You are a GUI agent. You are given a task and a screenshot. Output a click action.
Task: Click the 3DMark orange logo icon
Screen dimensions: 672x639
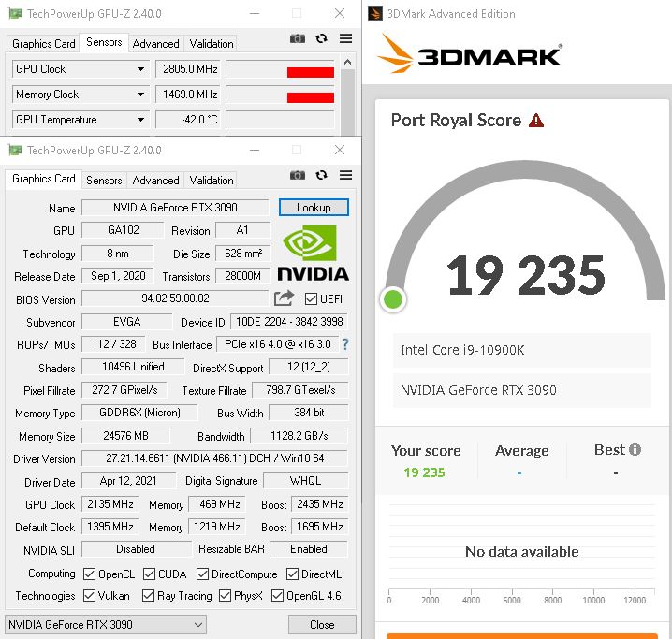pyautogui.click(x=397, y=53)
